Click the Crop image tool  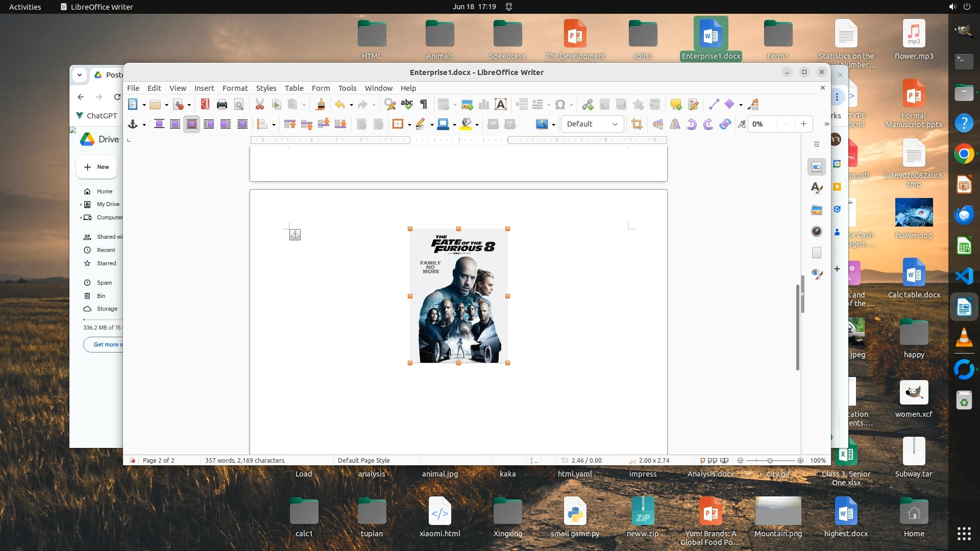point(636,124)
